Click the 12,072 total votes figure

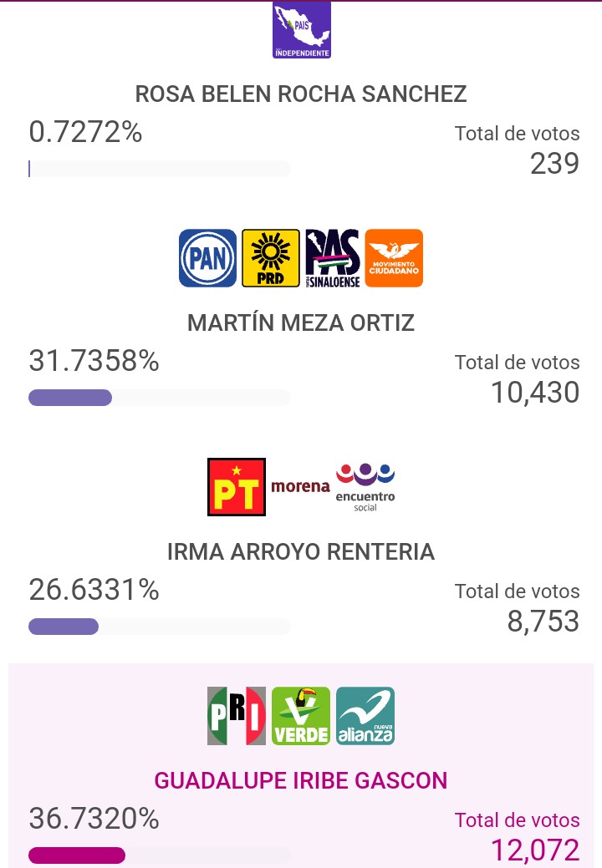pyautogui.click(x=535, y=850)
